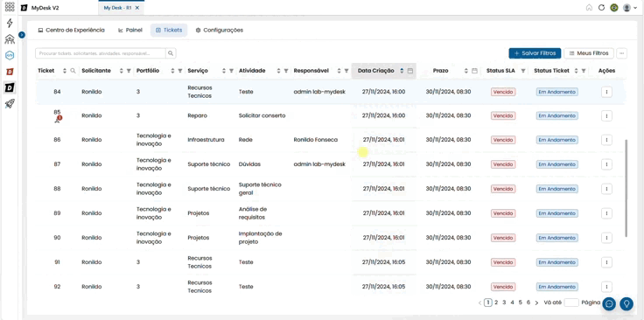Viewport: 644px width, 320px height.
Task: Open the Atividade column filter
Action: 286,71
